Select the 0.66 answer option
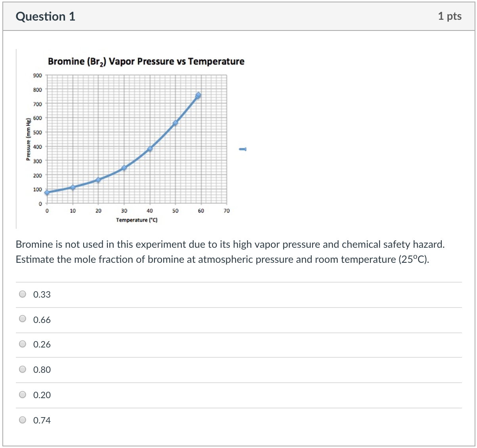Viewport: 477px width, 448px height. pyautogui.click(x=23, y=319)
